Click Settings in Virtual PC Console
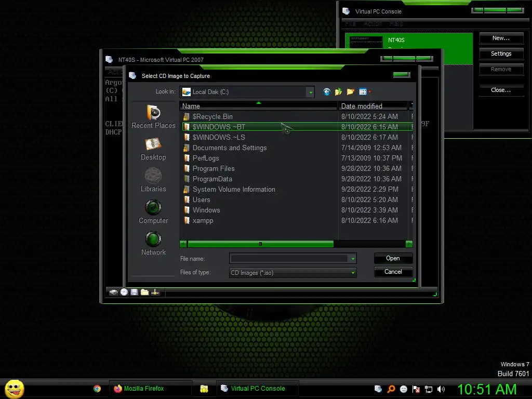 tap(501, 54)
